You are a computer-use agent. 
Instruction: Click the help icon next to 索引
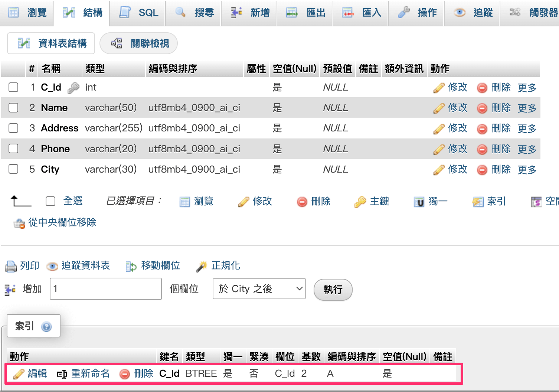(47, 327)
